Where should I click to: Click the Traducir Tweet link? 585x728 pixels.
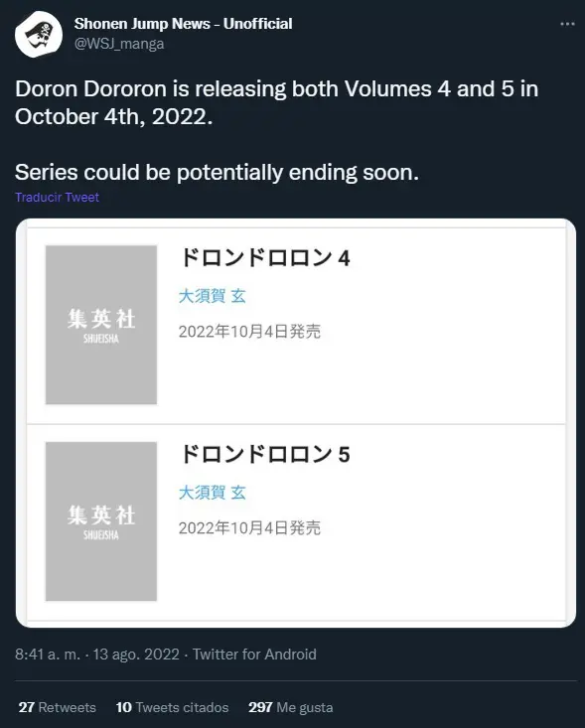[57, 198]
